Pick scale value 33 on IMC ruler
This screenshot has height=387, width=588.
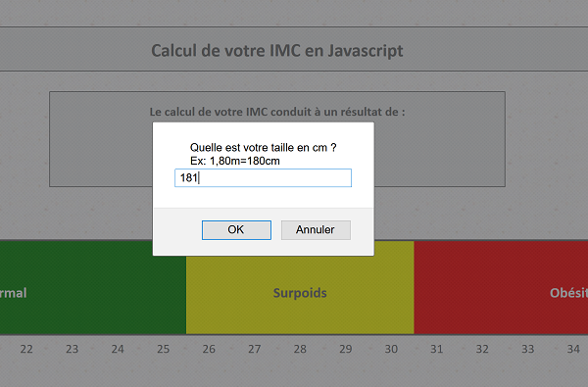click(527, 349)
